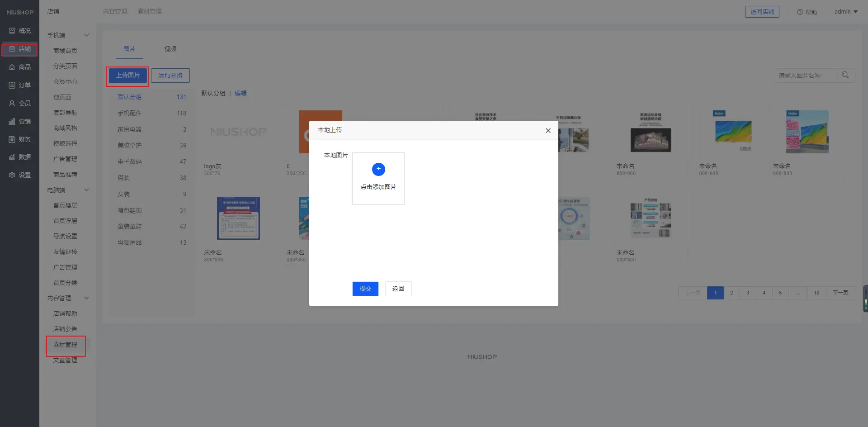Open the admin account dropdown

coord(845,12)
